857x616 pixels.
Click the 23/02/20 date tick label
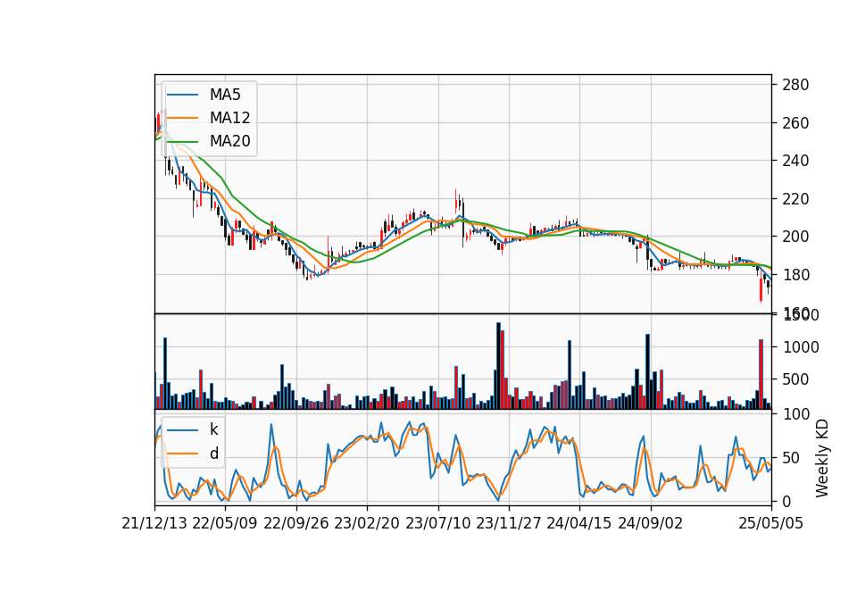(x=367, y=523)
